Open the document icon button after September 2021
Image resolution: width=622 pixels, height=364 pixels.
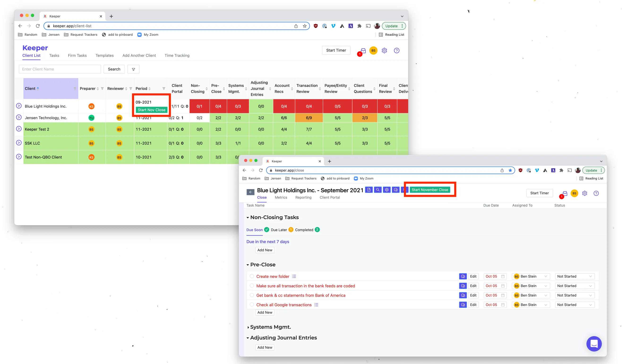coord(369,190)
